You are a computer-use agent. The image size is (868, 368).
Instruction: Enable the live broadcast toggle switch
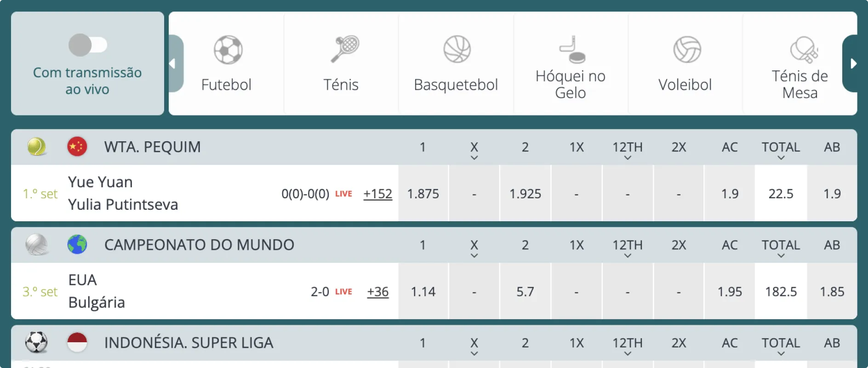[x=88, y=45]
